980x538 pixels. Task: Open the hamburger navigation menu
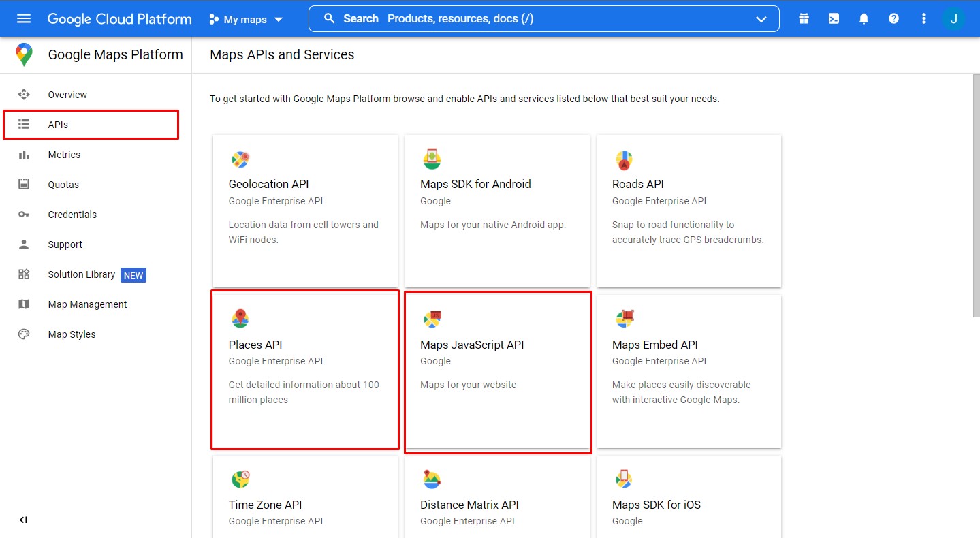(24, 18)
